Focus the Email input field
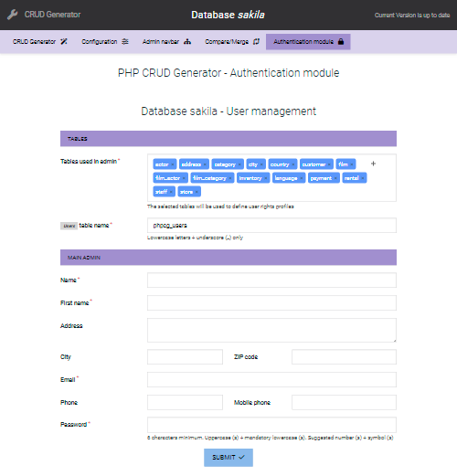 [x=271, y=379]
